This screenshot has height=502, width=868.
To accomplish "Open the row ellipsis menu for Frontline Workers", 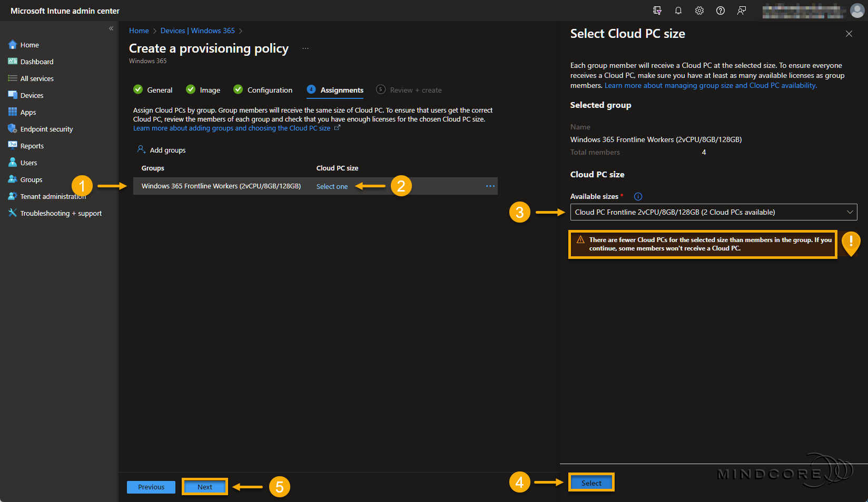I will (x=490, y=186).
